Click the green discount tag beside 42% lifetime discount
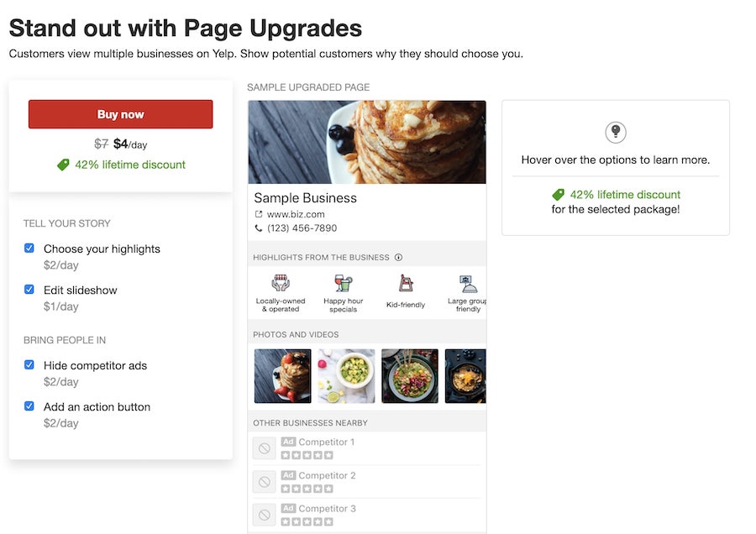This screenshot has width=756, height=534. [x=63, y=165]
